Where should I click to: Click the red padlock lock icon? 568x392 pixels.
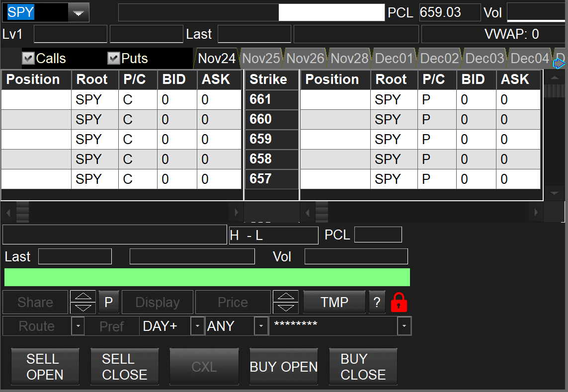[x=399, y=302]
